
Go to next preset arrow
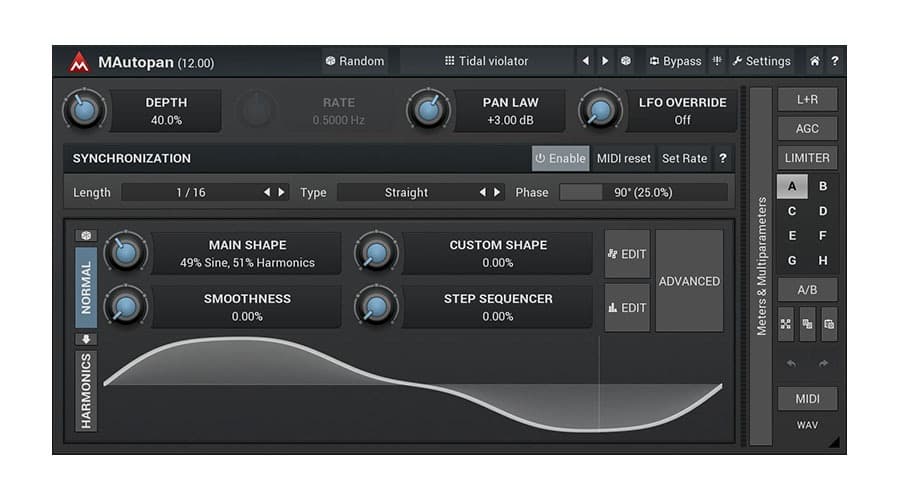605,61
